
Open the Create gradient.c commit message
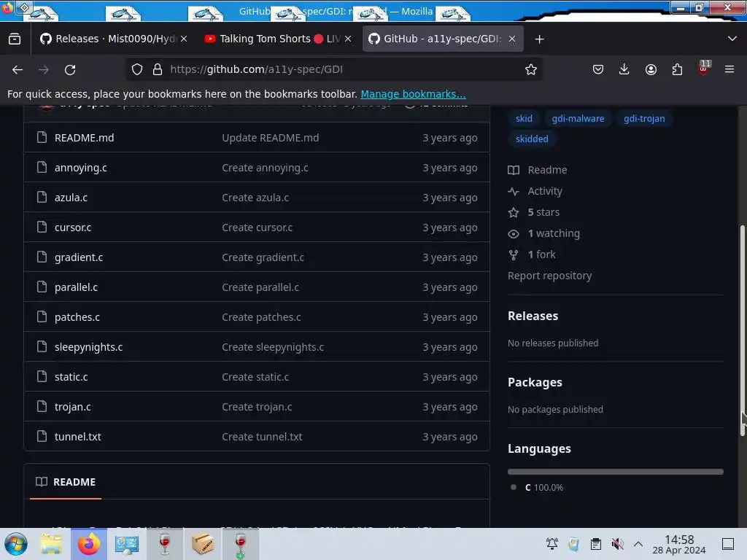[263, 257]
